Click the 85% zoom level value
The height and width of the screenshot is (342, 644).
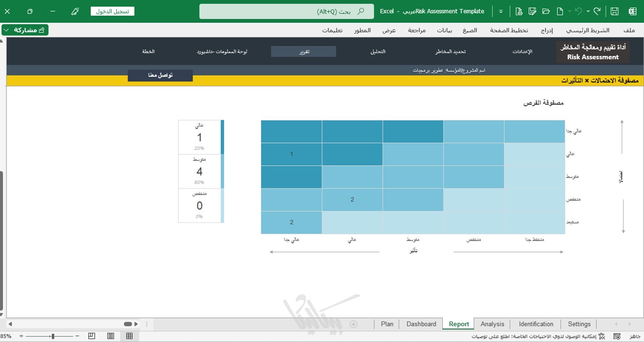pyautogui.click(x=6, y=336)
